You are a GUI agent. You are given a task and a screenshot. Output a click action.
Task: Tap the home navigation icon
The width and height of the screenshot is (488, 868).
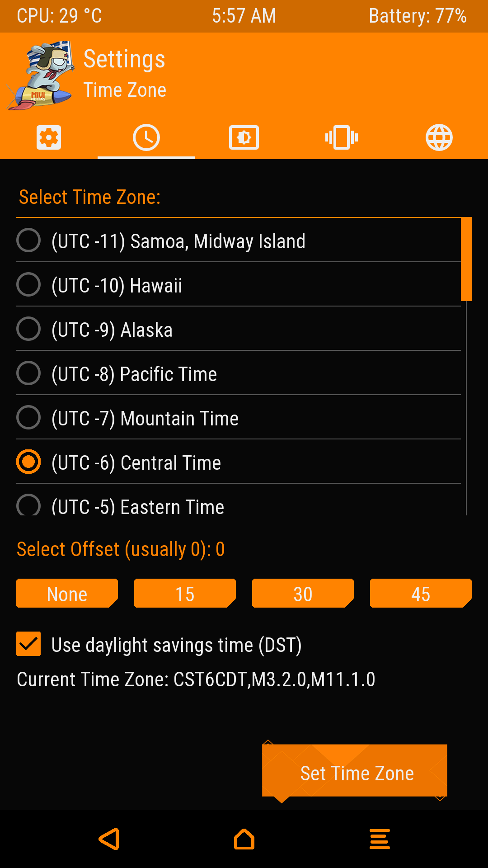click(x=244, y=839)
